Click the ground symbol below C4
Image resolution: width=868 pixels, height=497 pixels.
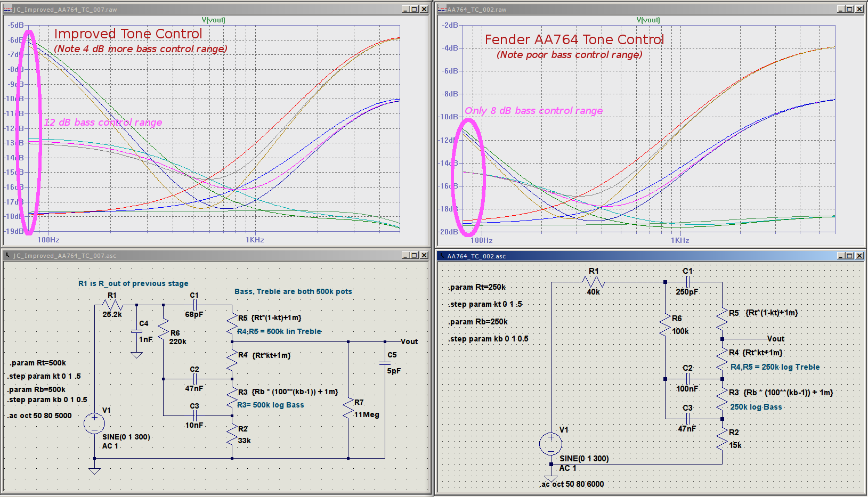136,355
